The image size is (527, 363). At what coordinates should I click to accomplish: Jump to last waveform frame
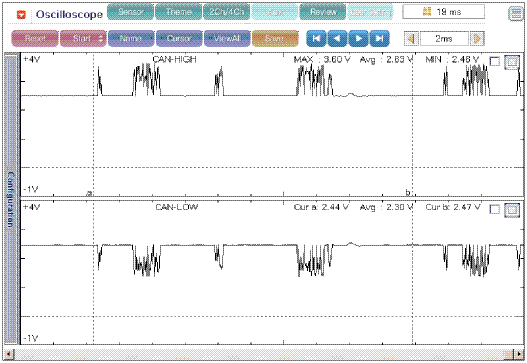pos(379,38)
